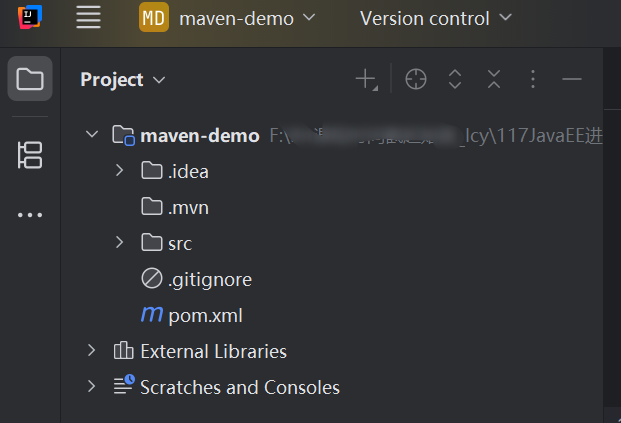This screenshot has width=621, height=423.
Task: Show more tool windows via ellipsis
Action: (30, 215)
